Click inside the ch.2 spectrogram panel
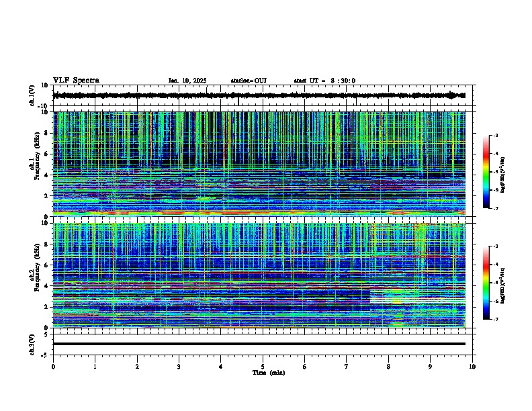The height and width of the screenshot is (411, 532). 259,275
